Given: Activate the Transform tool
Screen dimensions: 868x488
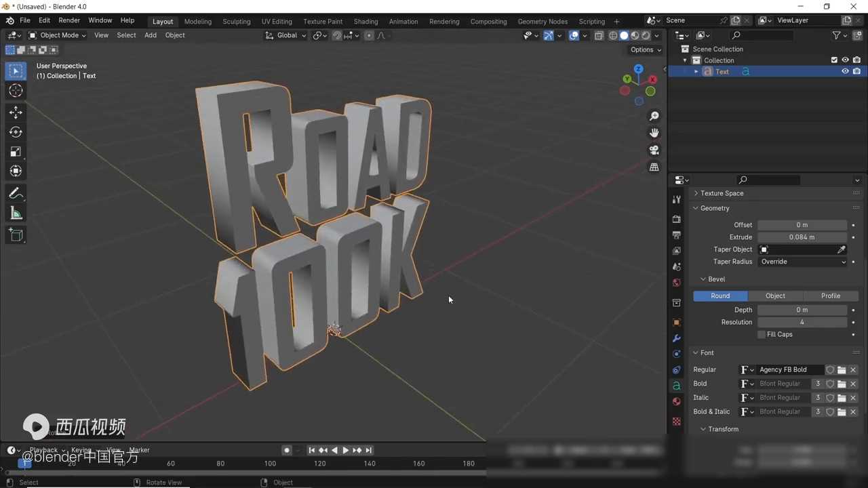Looking at the screenshot, I should [x=16, y=171].
